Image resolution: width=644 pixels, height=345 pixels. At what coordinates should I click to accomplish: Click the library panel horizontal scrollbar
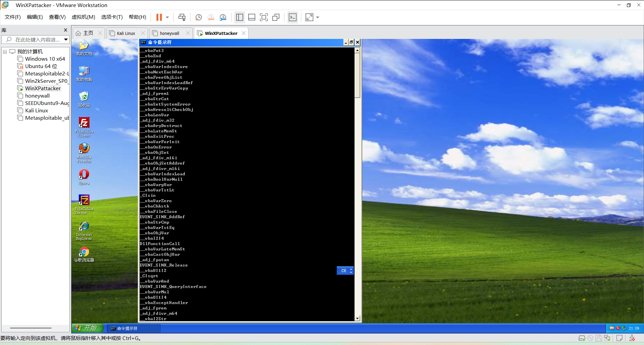[31, 328]
